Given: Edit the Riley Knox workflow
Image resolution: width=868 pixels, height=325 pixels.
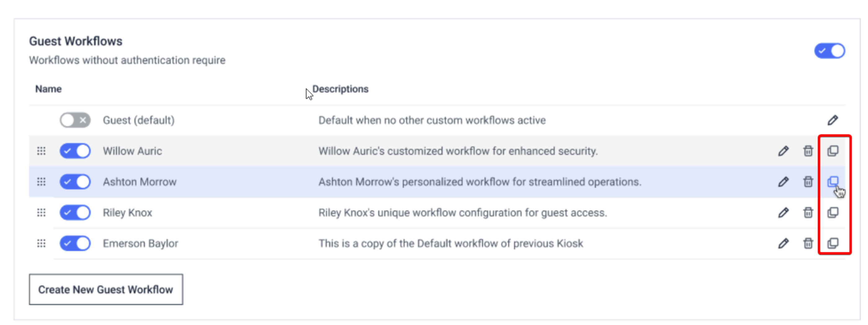Looking at the screenshot, I should click(x=783, y=212).
